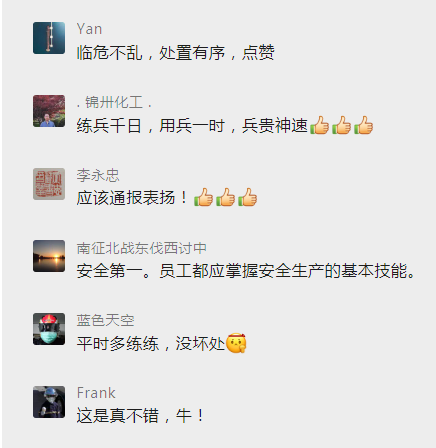Screen dimensions: 436x448
Task: Select the username 南征北战东伐西讨中
Action: point(142,248)
